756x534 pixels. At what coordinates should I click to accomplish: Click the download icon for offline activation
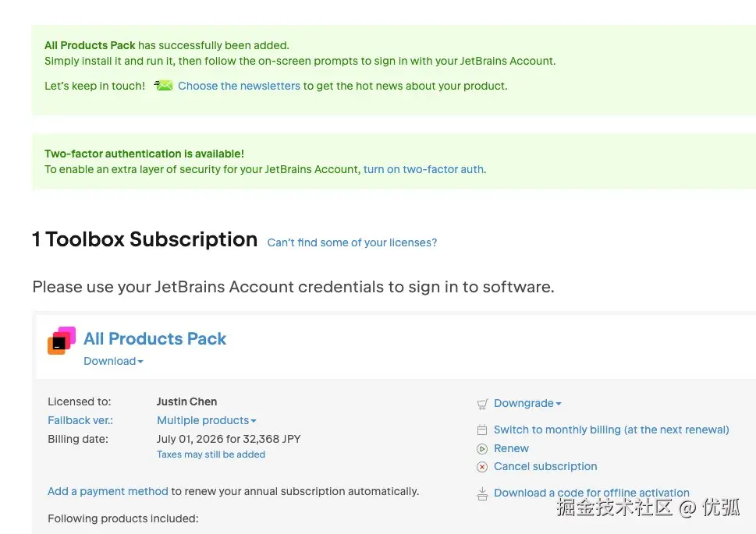tap(482, 493)
